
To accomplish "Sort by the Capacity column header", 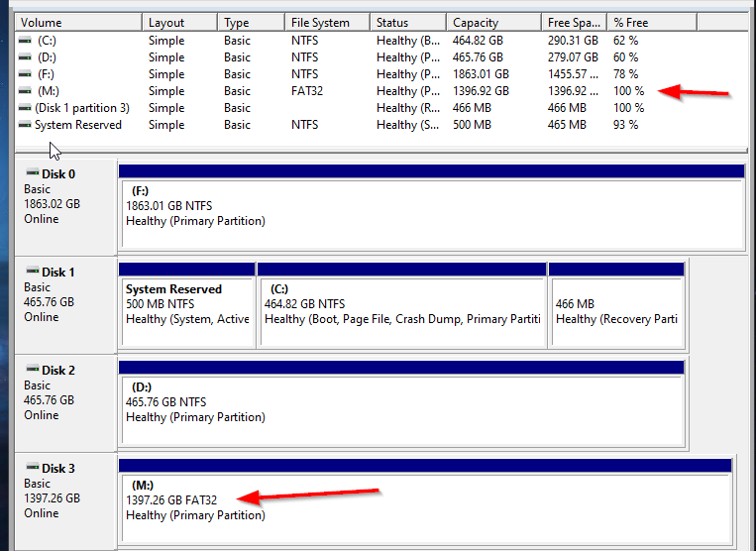I will coord(493,23).
